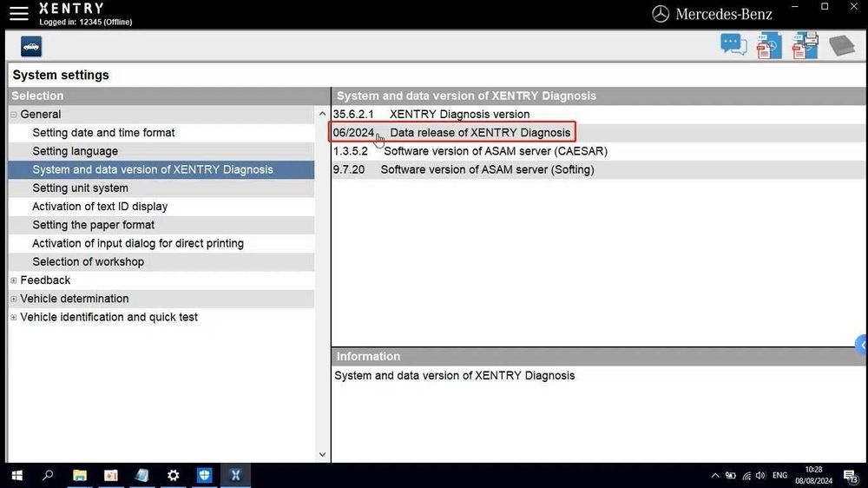868x488 pixels.
Task: Expand the blue side panel arrow
Action: pos(861,345)
